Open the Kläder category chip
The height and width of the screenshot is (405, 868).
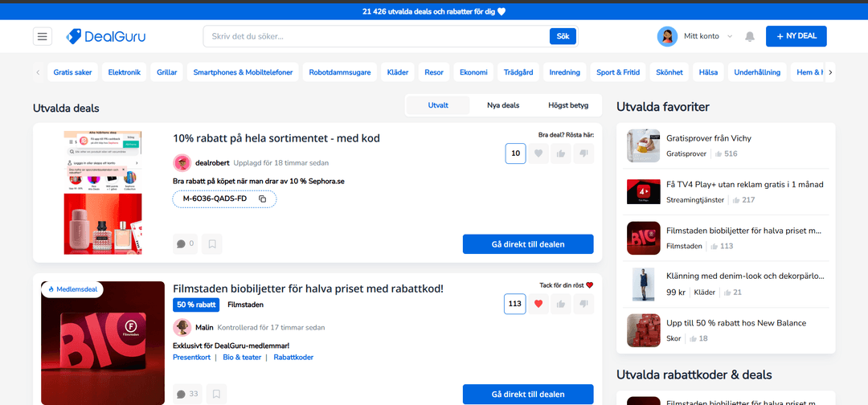click(398, 72)
